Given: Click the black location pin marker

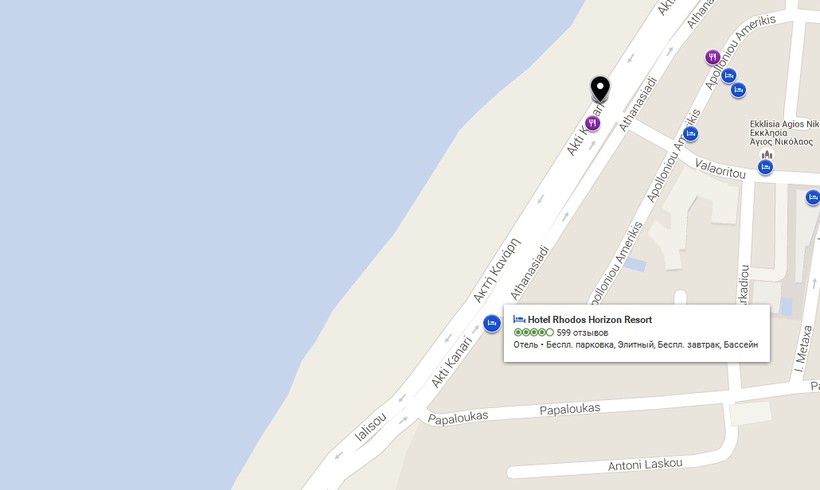Looking at the screenshot, I should [x=600, y=89].
